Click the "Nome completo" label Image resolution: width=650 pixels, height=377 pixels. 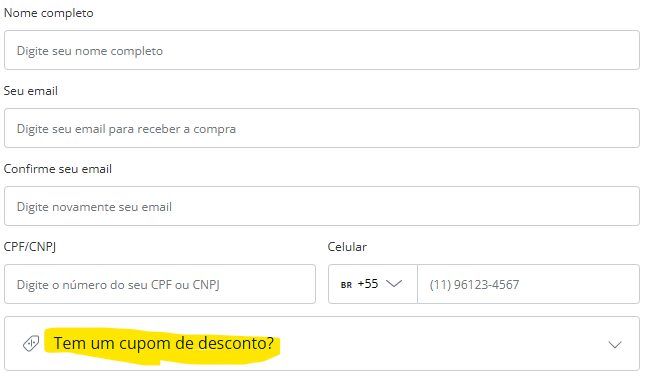pyautogui.click(x=49, y=13)
